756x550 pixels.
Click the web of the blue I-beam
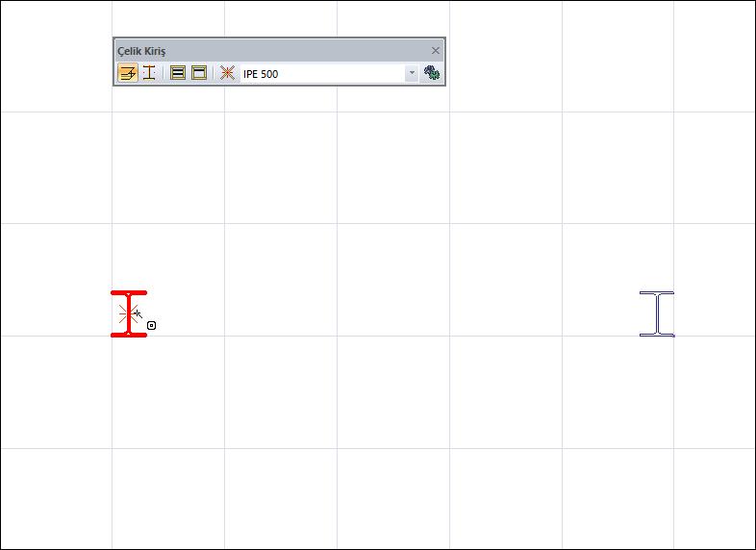[657, 313]
